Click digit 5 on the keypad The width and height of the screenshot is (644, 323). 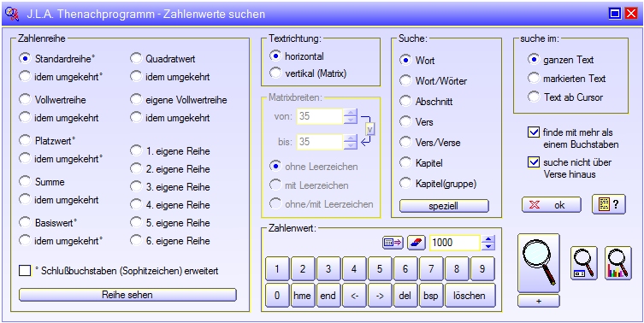380,269
